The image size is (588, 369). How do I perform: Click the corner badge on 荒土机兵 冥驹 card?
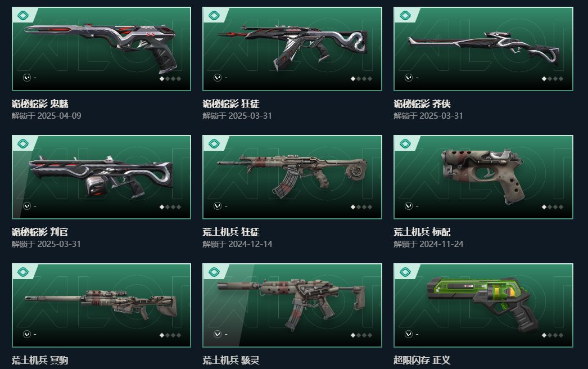click(23, 272)
